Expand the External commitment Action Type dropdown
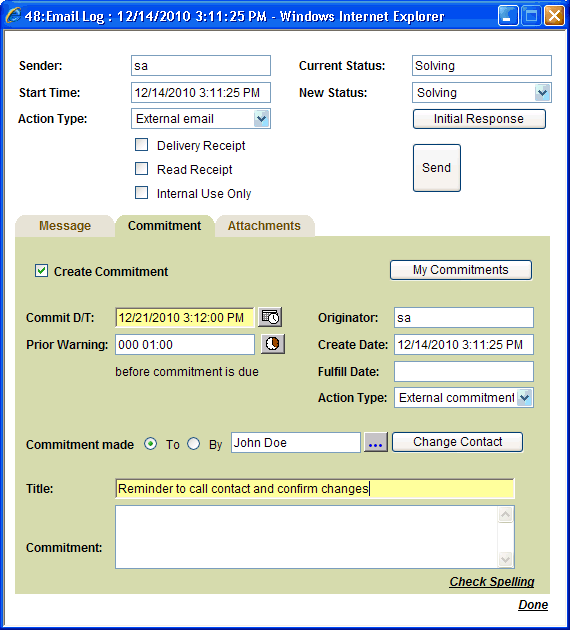This screenshot has width=570, height=630. 525,398
